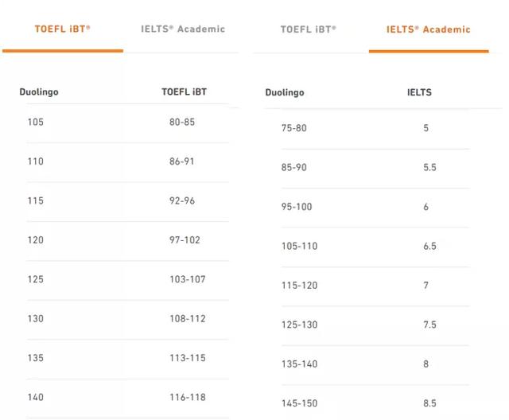Click the IELTS column header
This screenshot has width=509, height=420.
pos(419,92)
